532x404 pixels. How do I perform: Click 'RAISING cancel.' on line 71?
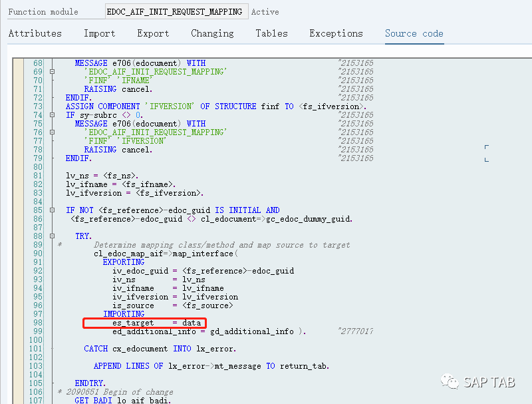118,89
